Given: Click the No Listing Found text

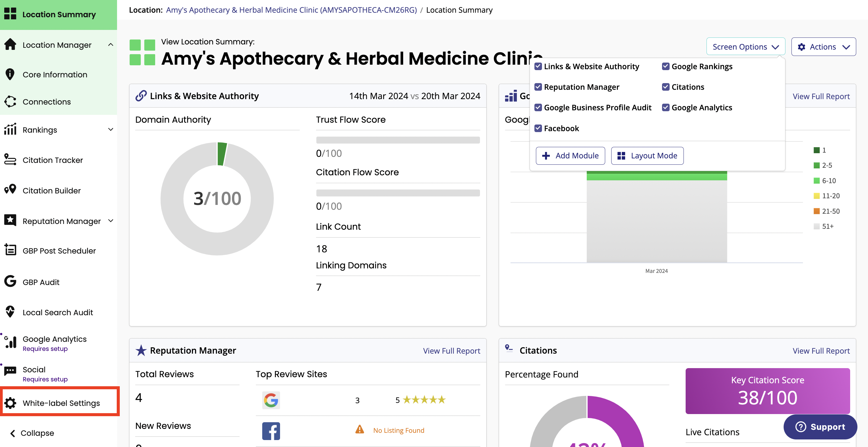Looking at the screenshot, I should (399, 430).
